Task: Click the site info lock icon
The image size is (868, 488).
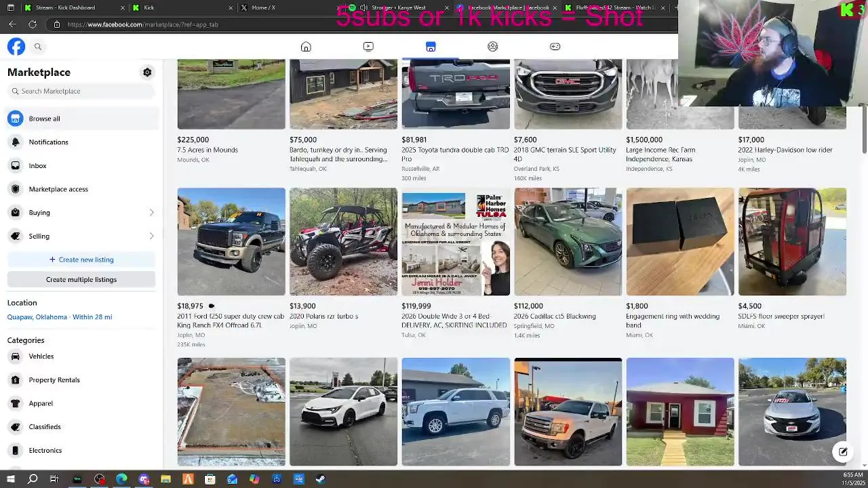Action: pos(57,24)
